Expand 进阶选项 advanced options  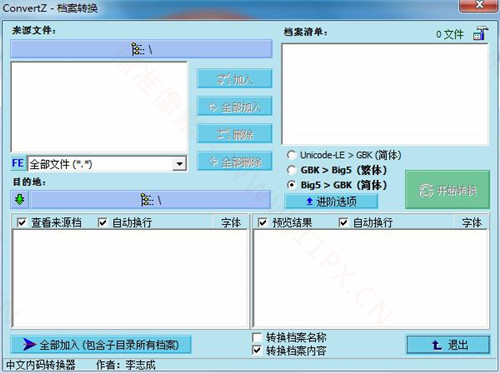[331, 201]
